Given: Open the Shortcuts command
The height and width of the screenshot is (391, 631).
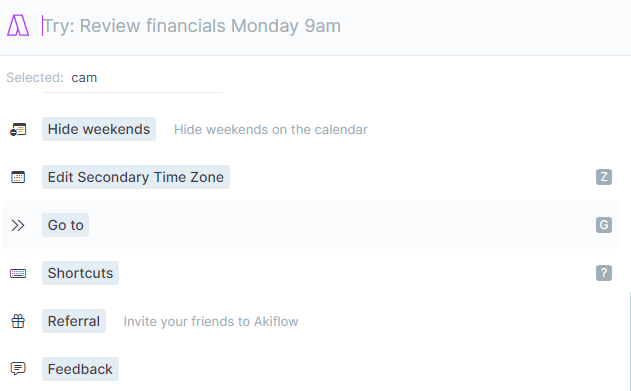Looking at the screenshot, I should pyautogui.click(x=80, y=273).
